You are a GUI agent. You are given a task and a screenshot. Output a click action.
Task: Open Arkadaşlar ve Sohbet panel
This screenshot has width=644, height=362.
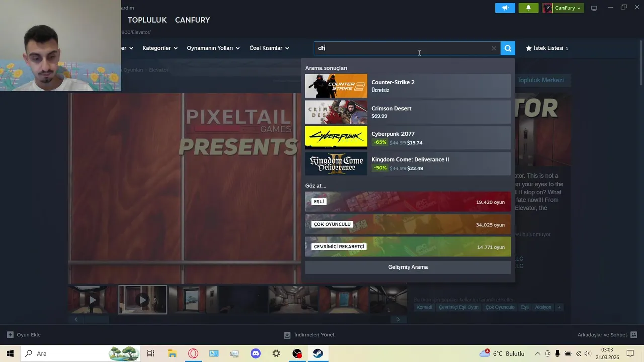click(607, 335)
